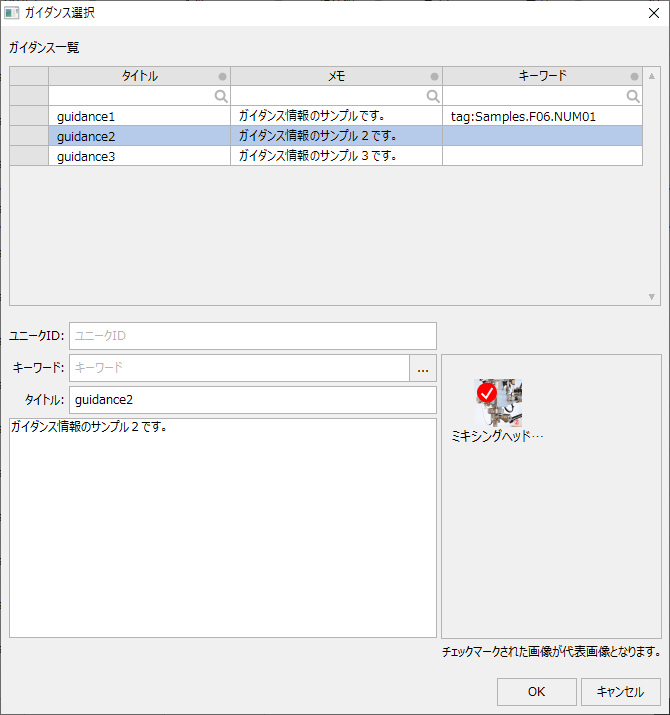Click the search icon in メモ filter
This screenshot has height=715, width=670.
[x=433, y=96]
